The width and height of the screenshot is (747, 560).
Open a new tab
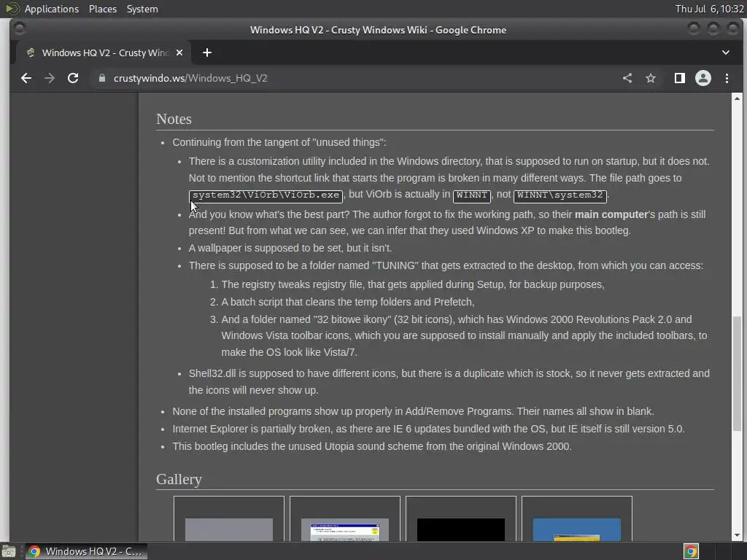(x=206, y=52)
